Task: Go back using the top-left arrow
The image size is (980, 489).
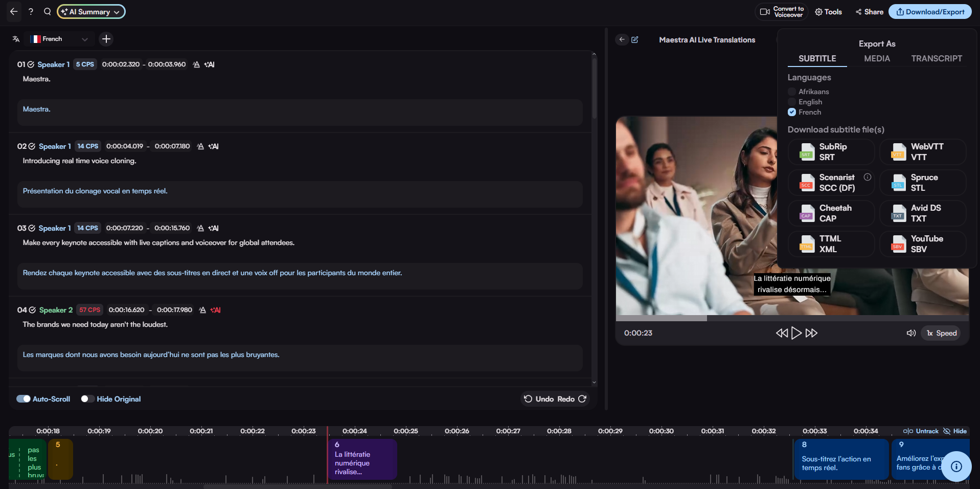Action: click(x=14, y=12)
